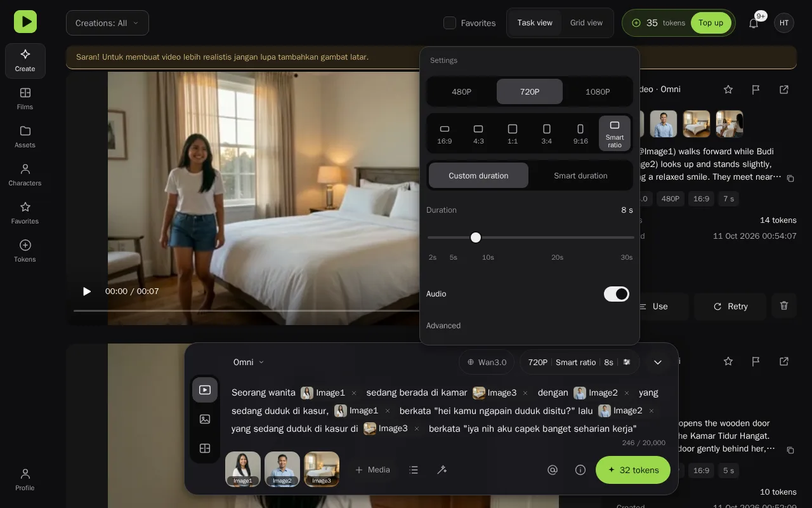Select 1080P resolution
Viewport: 812px width, 508px height.
point(598,91)
